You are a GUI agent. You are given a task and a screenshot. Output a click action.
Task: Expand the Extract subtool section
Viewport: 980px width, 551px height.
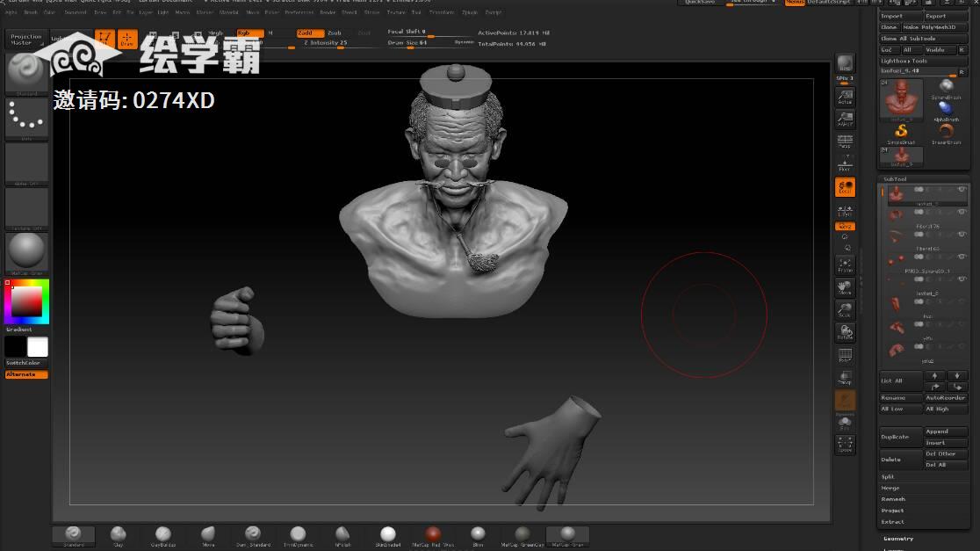pos(892,522)
